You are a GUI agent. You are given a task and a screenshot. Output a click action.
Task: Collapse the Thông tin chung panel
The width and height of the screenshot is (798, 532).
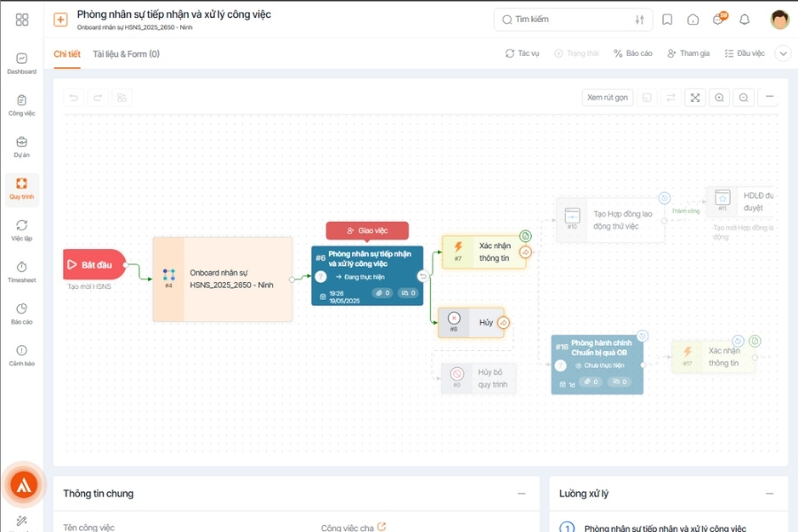click(x=521, y=493)
